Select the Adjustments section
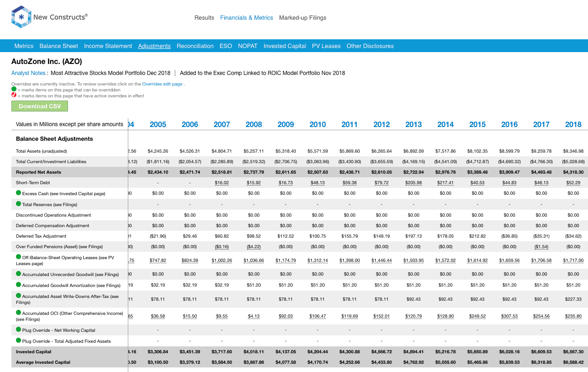 (x=154, y=46)
